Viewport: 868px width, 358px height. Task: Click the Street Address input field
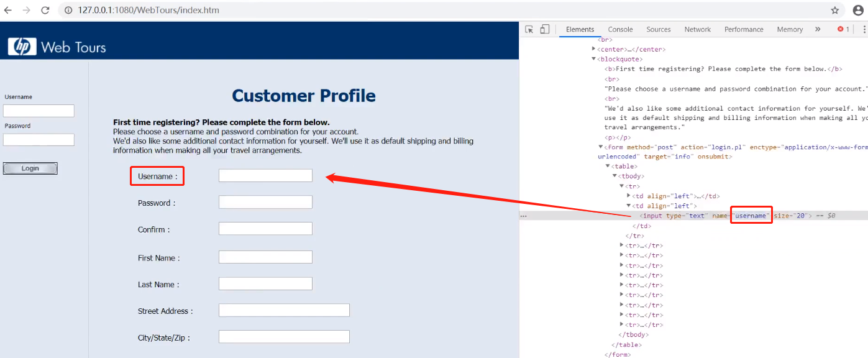coord(284,310)
